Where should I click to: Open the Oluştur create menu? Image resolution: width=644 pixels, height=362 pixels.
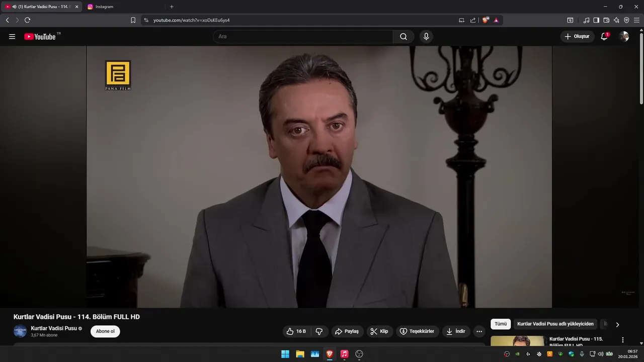[577, 37]
